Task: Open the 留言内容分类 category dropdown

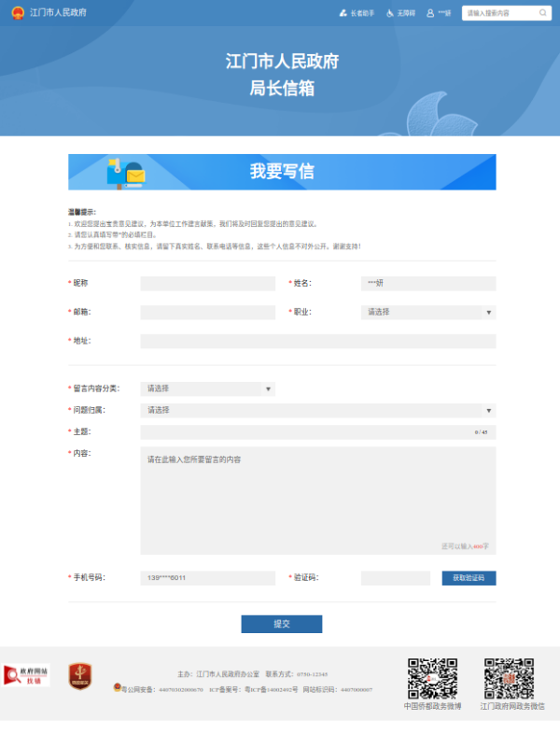Action: coord(207,388)
